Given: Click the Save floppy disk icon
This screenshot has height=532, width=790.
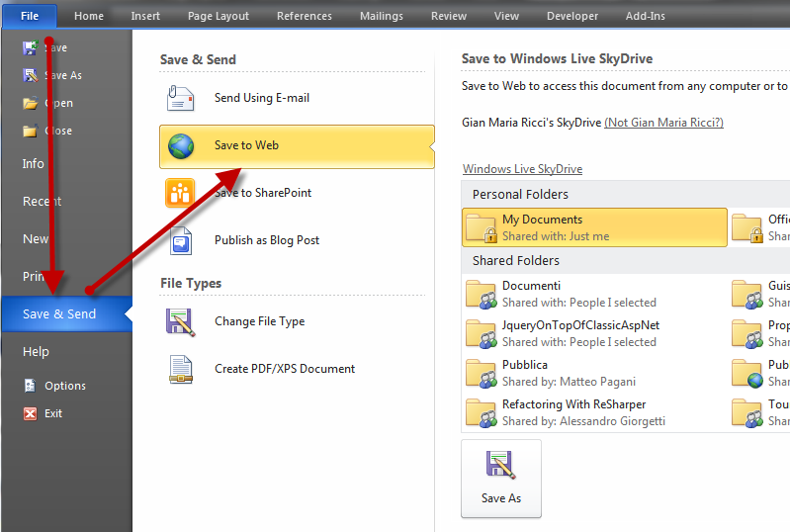Looking at the screenshot, I should [x=31, y=47].
